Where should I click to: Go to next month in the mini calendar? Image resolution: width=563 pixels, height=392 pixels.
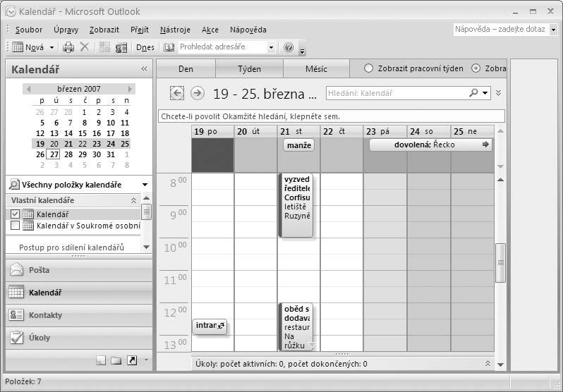(130, 89)
